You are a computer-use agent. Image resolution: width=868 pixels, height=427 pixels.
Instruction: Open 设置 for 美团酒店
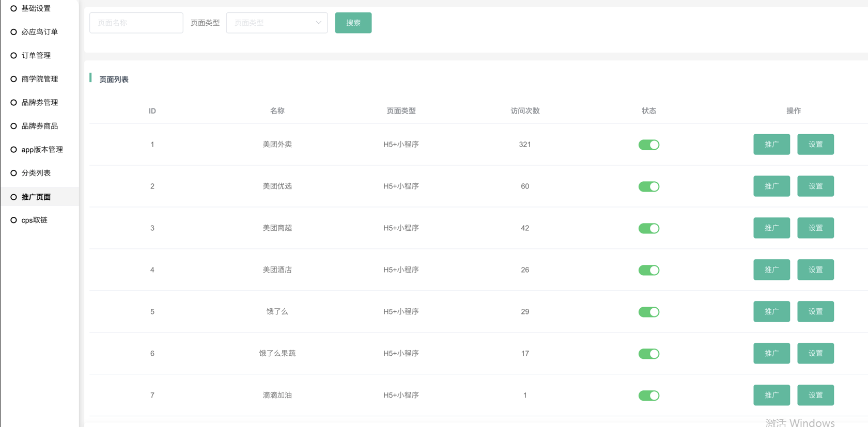(815, 270)
